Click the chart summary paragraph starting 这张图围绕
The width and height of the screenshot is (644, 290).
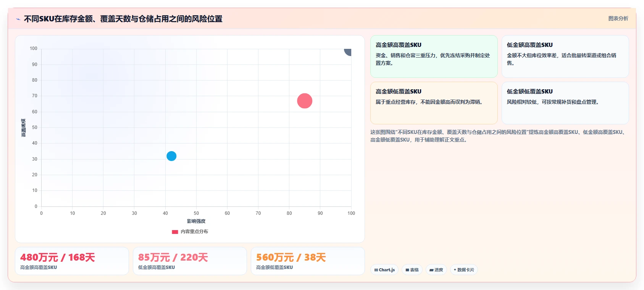click(498, 136)
